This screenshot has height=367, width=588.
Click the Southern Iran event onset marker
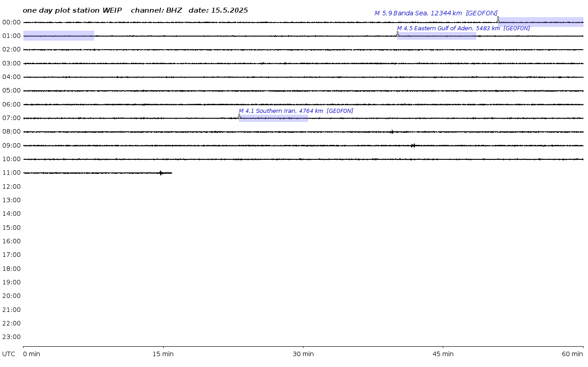[x=239, y=116]
